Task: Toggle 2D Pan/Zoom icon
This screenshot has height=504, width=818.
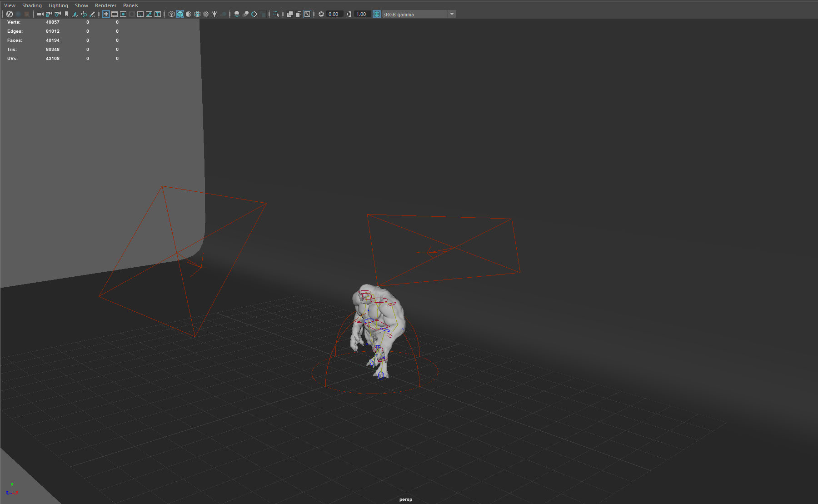Action: [x=84, y=14]
